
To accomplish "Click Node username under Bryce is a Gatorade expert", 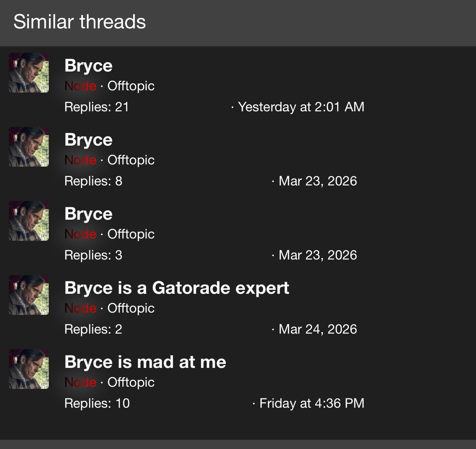I will 80,309.
